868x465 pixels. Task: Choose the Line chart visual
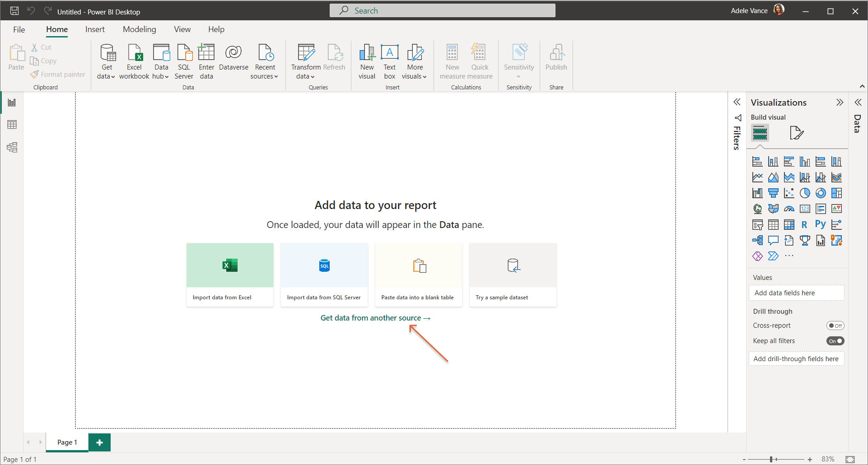coord(757,177)
